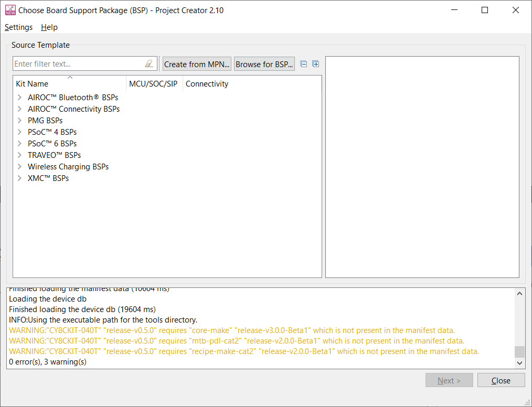Expand the AIROC™ Bluetooth® BSPs node
This screenshot has width=532, height=407.
point(20,98)
